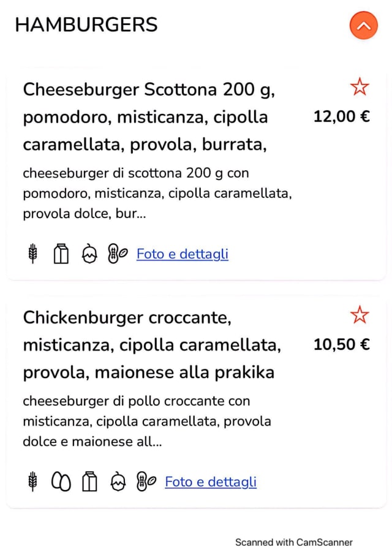
Task: Open Foto e dettagli for the Chickenburger croccante
Action: 210,482
